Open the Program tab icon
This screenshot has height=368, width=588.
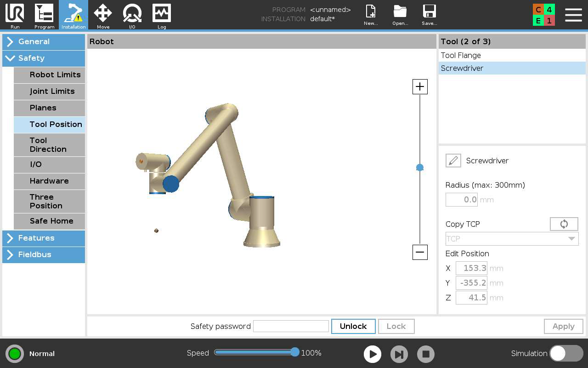(x=44, y=15)
